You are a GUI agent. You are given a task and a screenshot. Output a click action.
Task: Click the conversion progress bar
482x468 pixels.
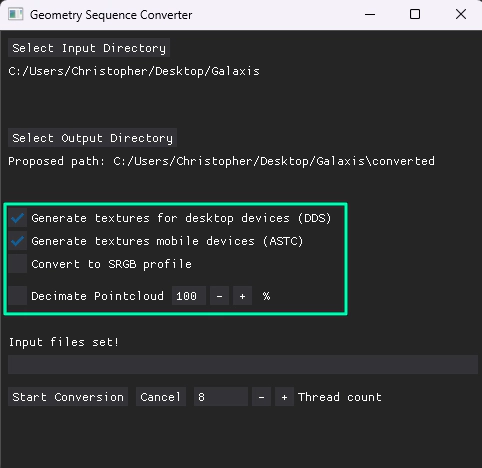pyautogui.click(x=243, y=364)
